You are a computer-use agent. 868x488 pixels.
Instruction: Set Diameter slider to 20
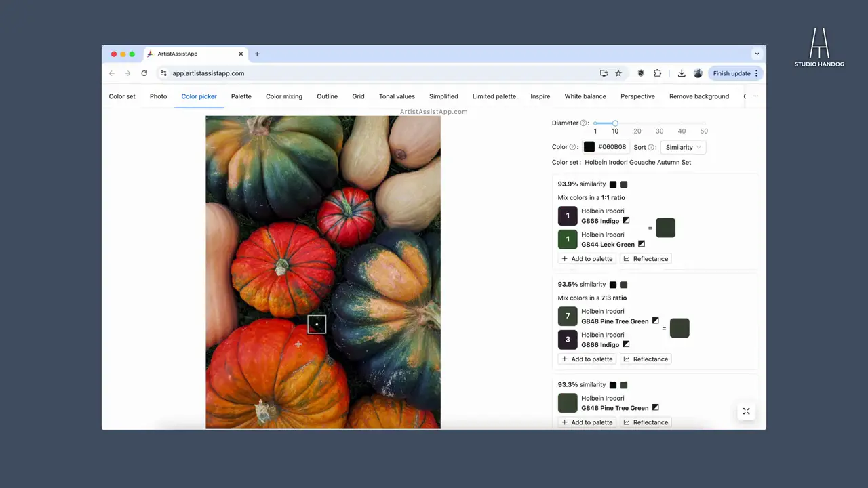[637, 123]
